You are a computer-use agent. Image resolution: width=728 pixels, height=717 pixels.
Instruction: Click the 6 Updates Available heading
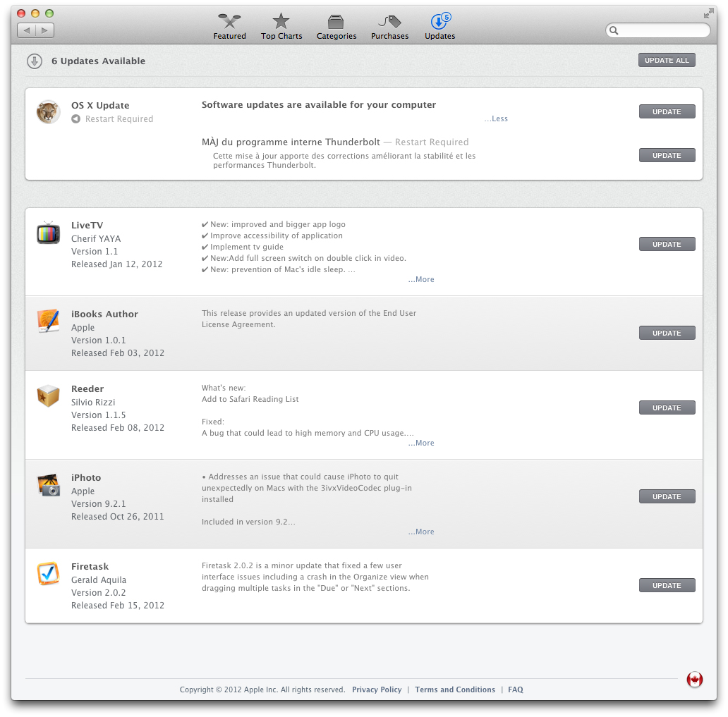pos(99,61)
